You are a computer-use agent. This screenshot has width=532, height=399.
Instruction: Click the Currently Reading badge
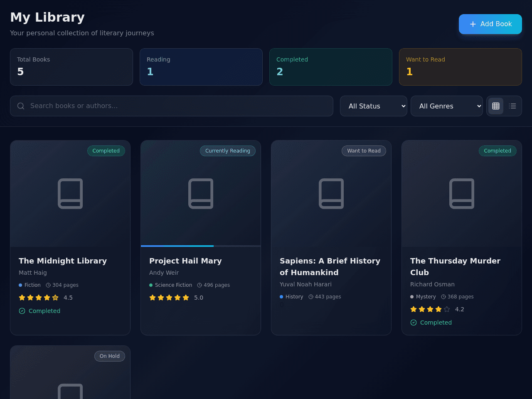point(228,151)
